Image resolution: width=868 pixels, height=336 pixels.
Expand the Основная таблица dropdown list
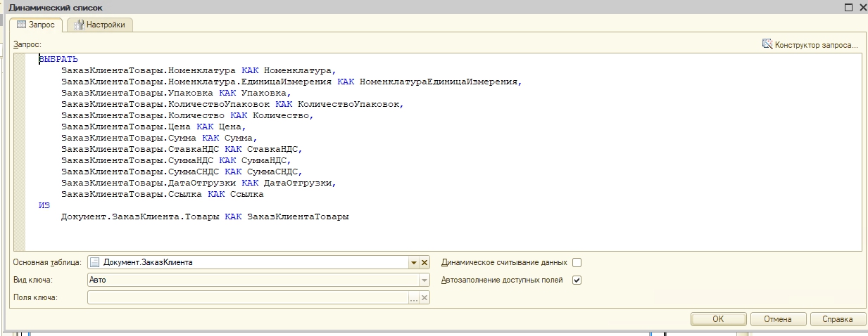pos(414,263)
